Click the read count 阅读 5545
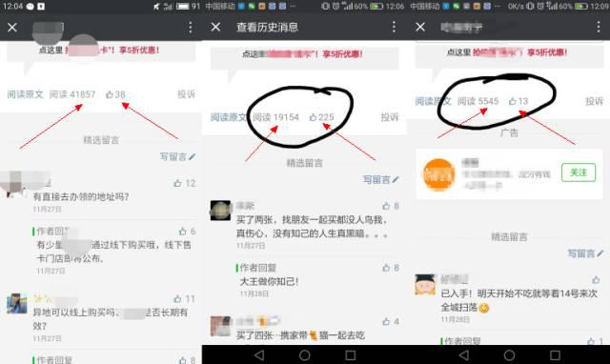 pyautogui.click(x=478, y=101)
